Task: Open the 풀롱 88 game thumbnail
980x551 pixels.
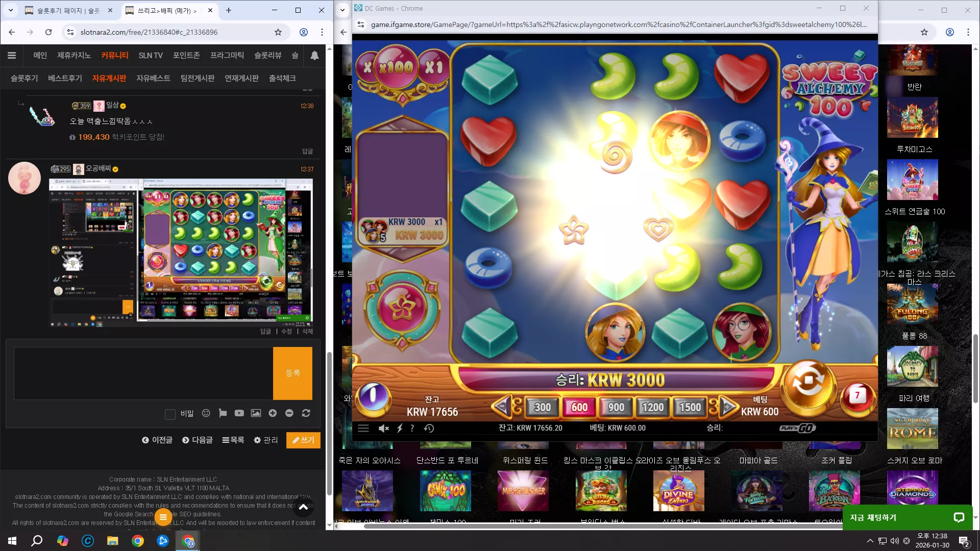Action: pyautogui.click(x=913, y=305)
